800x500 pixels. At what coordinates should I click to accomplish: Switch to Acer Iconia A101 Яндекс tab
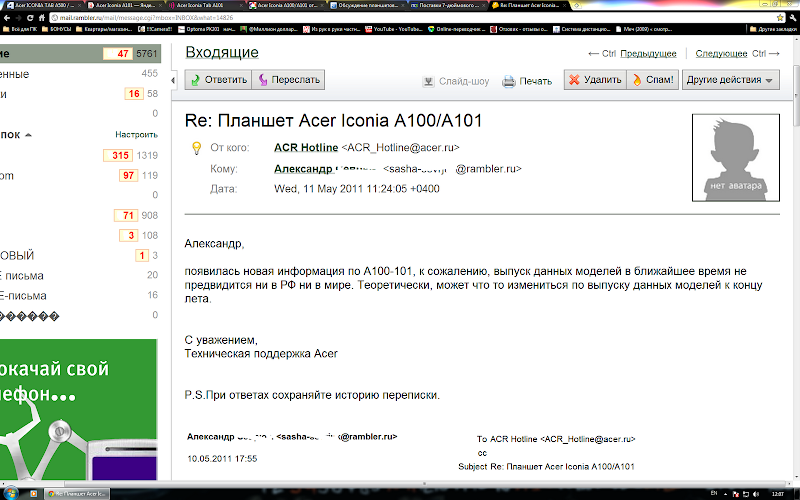point(125,5)
